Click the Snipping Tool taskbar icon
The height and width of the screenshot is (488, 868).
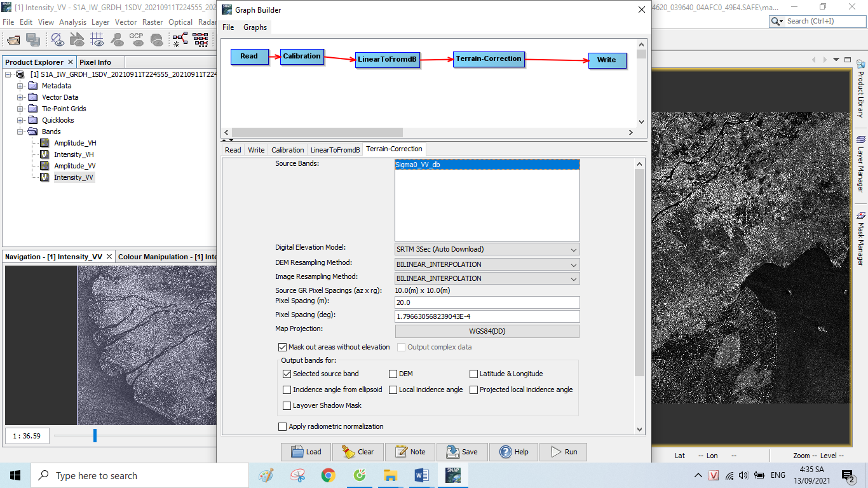click(297, 475)
